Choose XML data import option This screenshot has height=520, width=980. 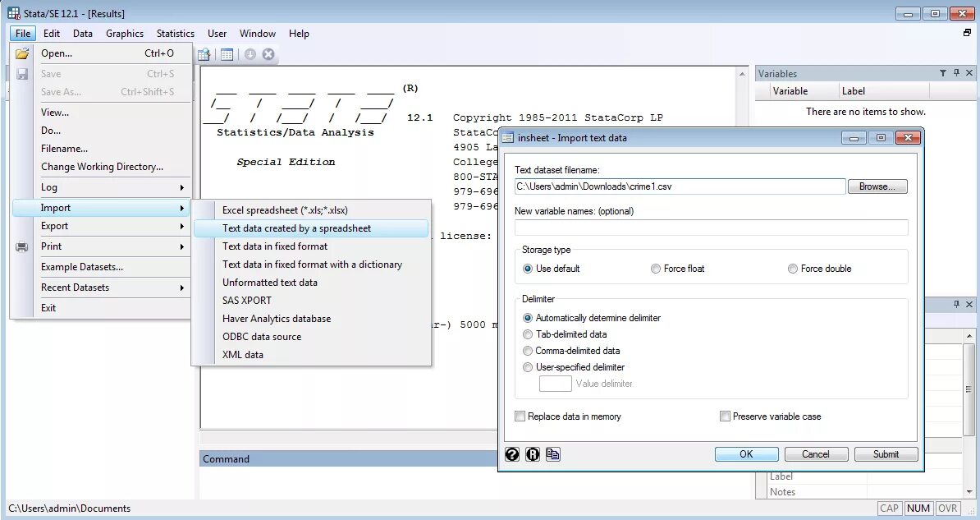tap(311, 354)
